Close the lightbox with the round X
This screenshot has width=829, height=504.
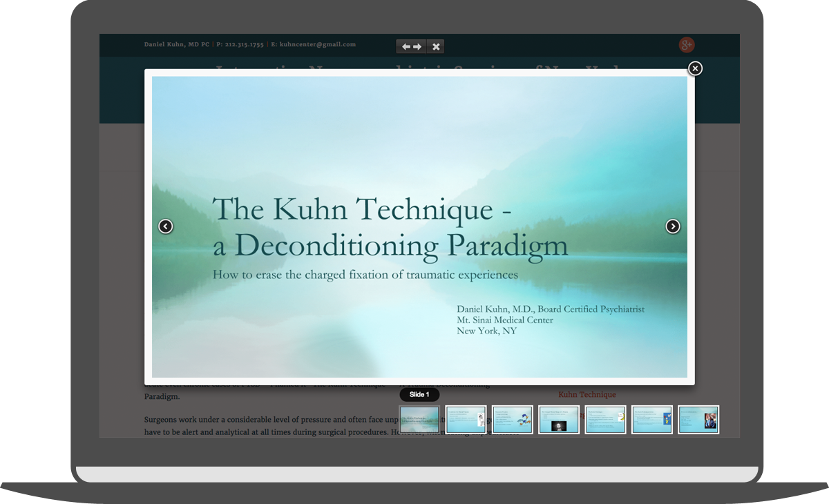[695, 68]
